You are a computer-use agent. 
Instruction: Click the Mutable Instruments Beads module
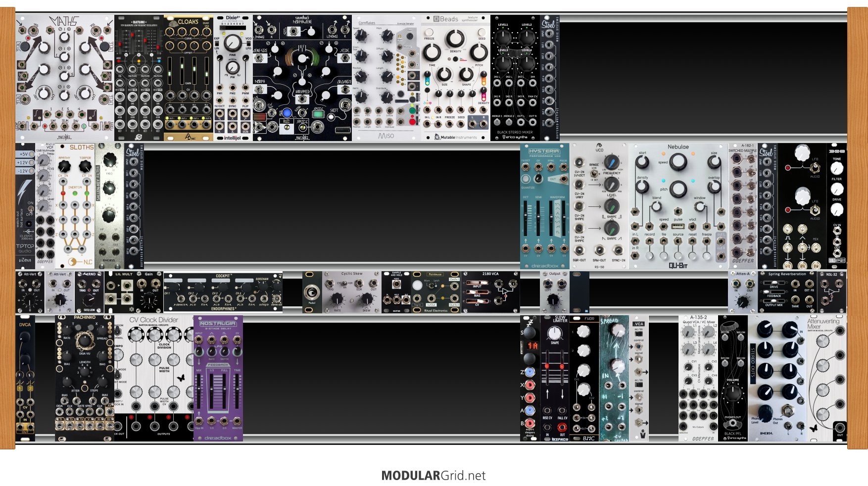[x=456, y=78]
